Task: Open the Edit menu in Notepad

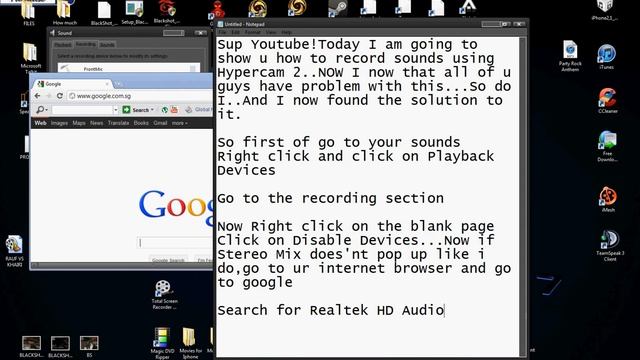Action: (x=236, y=32)
